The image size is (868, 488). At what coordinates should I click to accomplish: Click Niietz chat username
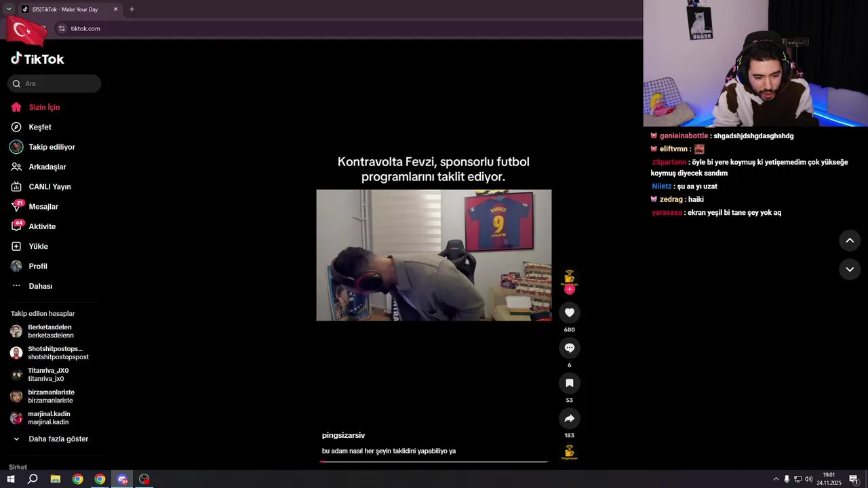662,186
